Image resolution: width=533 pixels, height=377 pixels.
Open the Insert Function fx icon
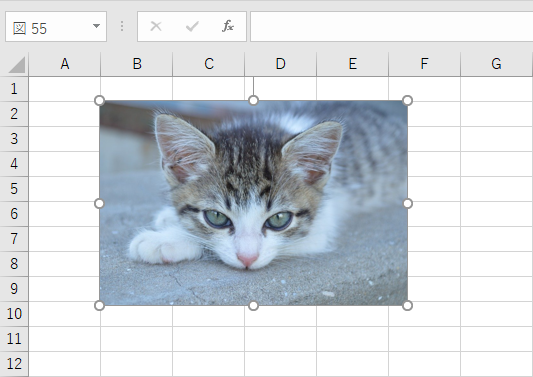(x=228, y=26)
